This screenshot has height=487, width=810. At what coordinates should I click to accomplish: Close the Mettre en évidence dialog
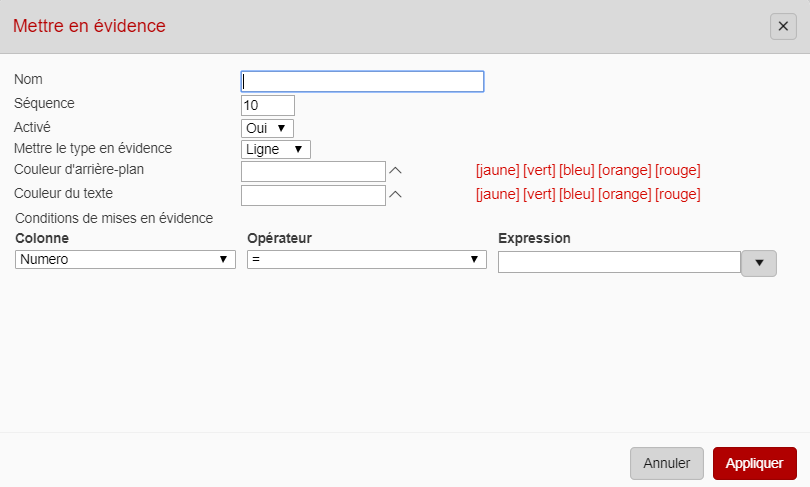coord(783,27)
